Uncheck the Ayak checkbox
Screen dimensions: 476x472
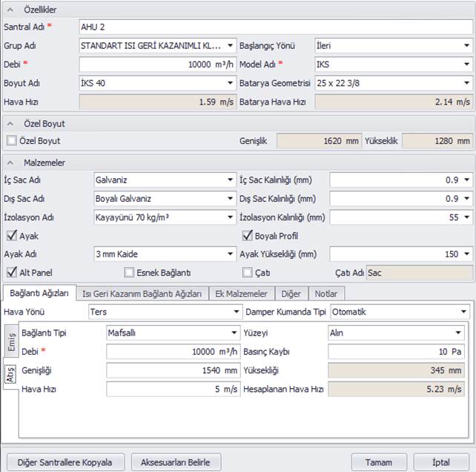tap(11, 236)
